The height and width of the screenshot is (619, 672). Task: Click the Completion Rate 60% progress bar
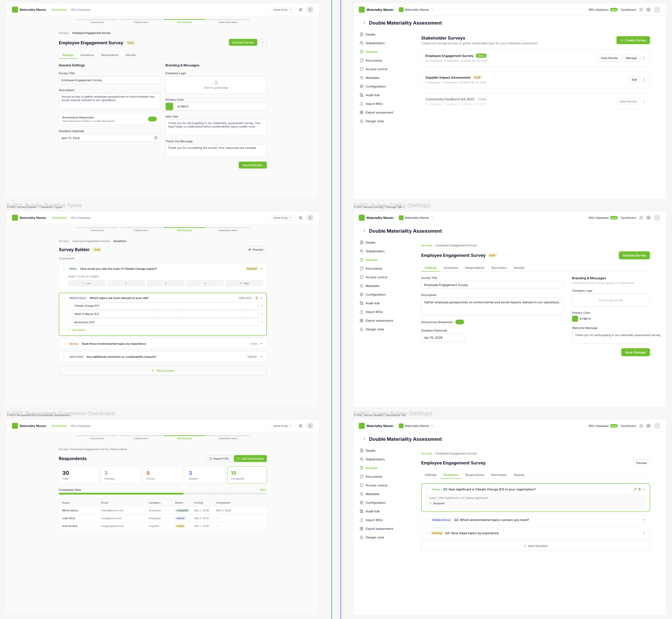pyautogui.click(x=163, y=493)
